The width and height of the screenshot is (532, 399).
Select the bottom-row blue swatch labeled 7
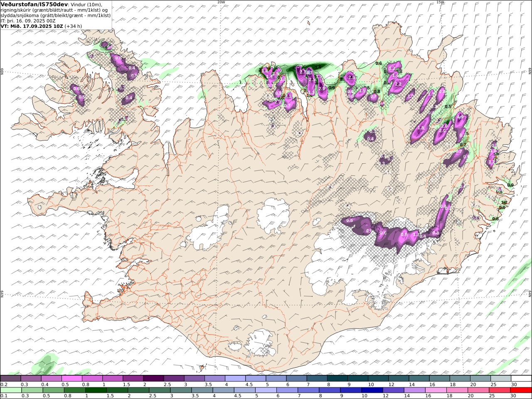(308, 390)
